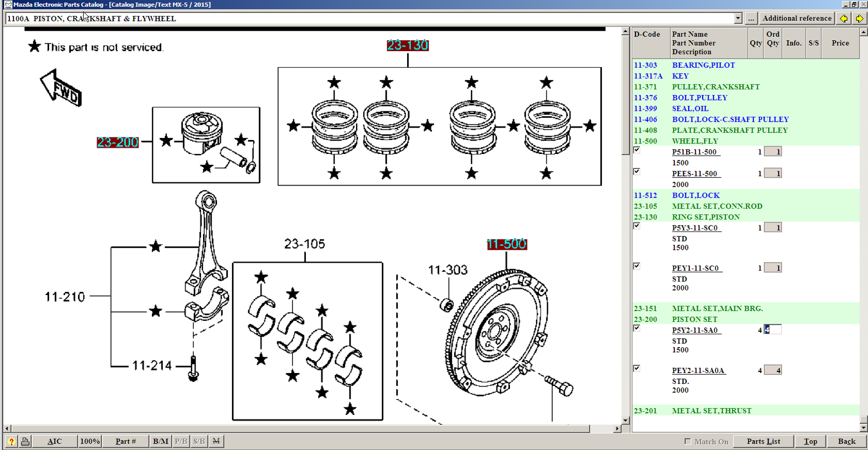
Task: Click the printer icon
Action: [x=25, y=441]
